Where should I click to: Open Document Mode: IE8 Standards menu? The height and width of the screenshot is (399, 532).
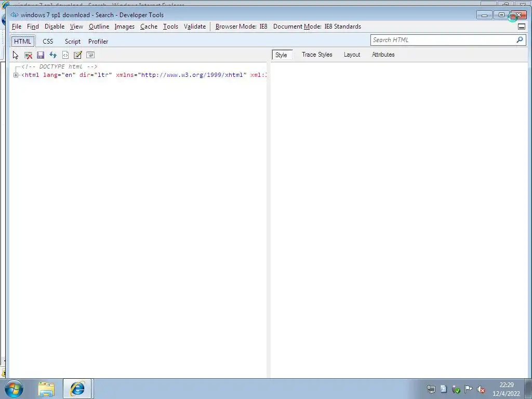317,26
